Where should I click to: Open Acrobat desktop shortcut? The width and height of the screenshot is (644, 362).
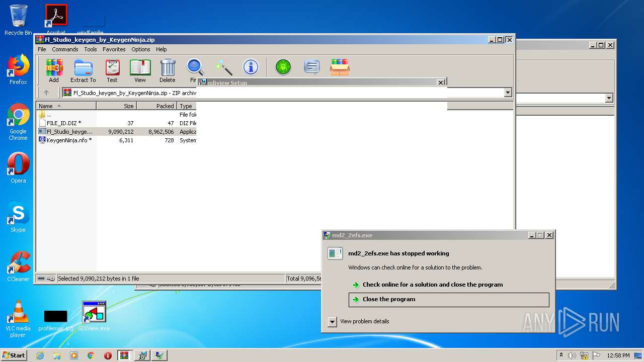56,19
